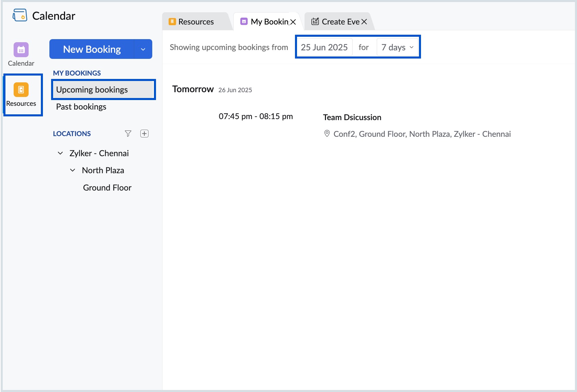
Task: Collapse the North Plaza tree node
Action: coord(73,170)
